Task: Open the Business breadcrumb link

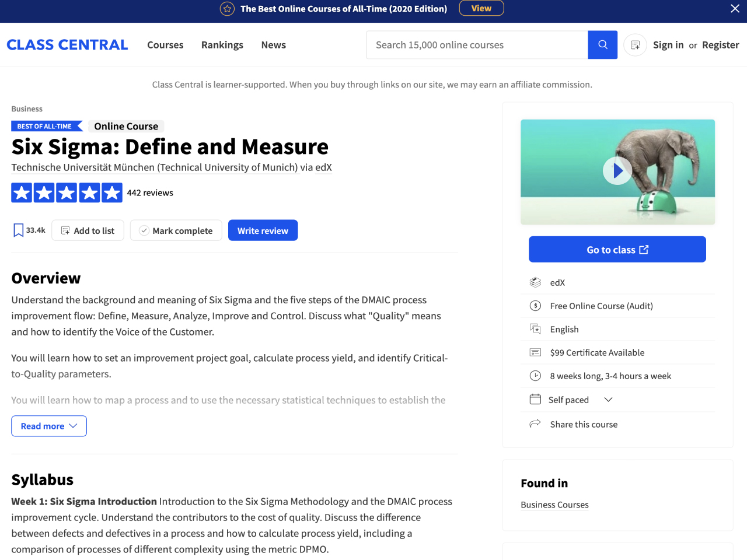Action: point(27,109)
